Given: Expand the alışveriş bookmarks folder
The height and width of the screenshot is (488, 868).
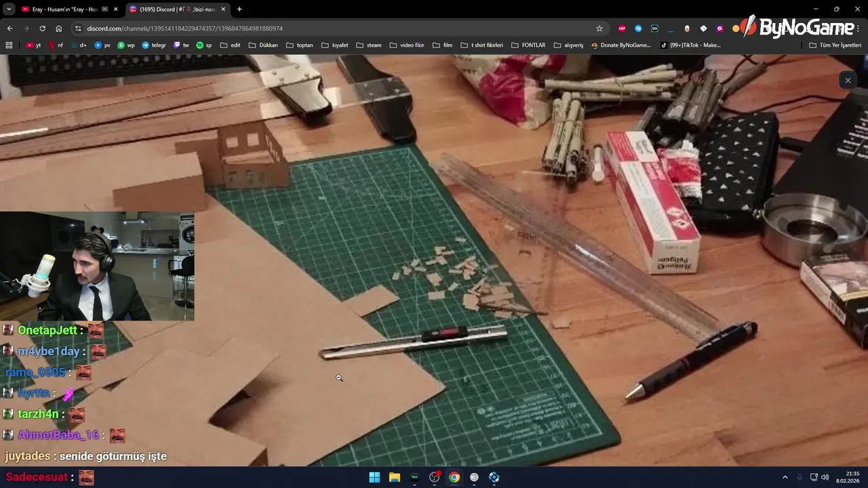Looking at the screenshot, I should point(568,45).
